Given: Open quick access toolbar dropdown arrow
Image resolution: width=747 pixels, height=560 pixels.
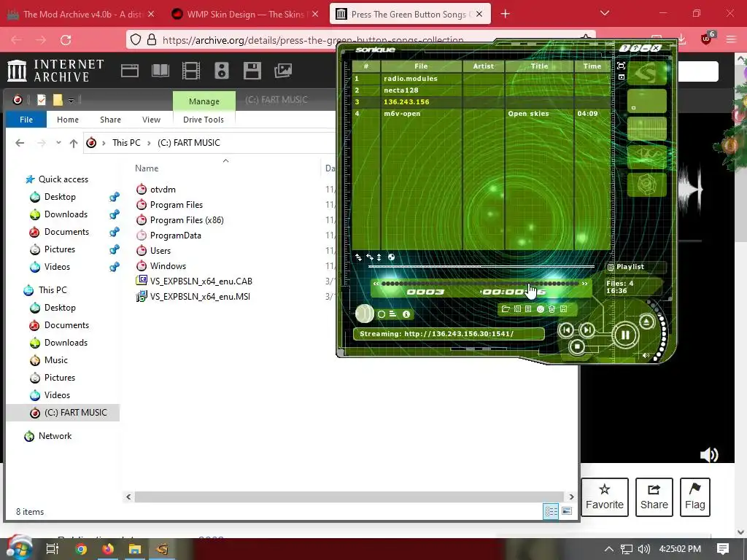Looking at the screenshot, I should (71, 100).
